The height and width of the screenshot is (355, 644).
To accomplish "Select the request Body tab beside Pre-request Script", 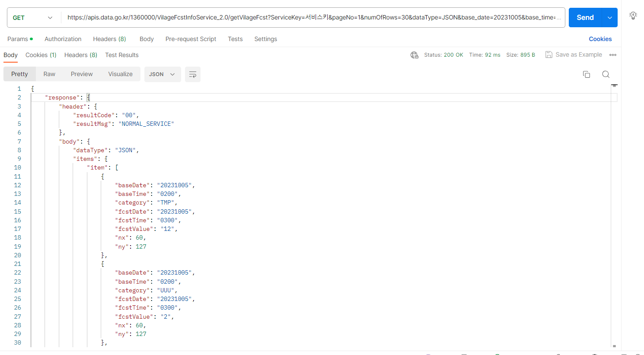I will tap(147, 39).
